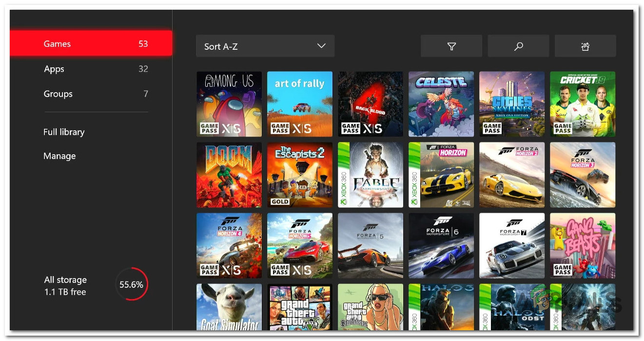Open the Forza Horizon 3 tile
This screenshot has width=644, height=341.
(583, 175)
